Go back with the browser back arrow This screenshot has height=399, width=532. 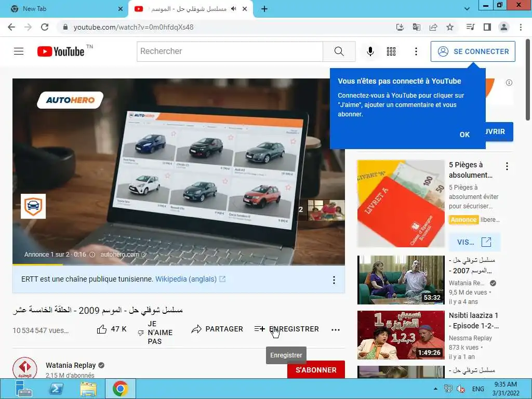point(11,27)
